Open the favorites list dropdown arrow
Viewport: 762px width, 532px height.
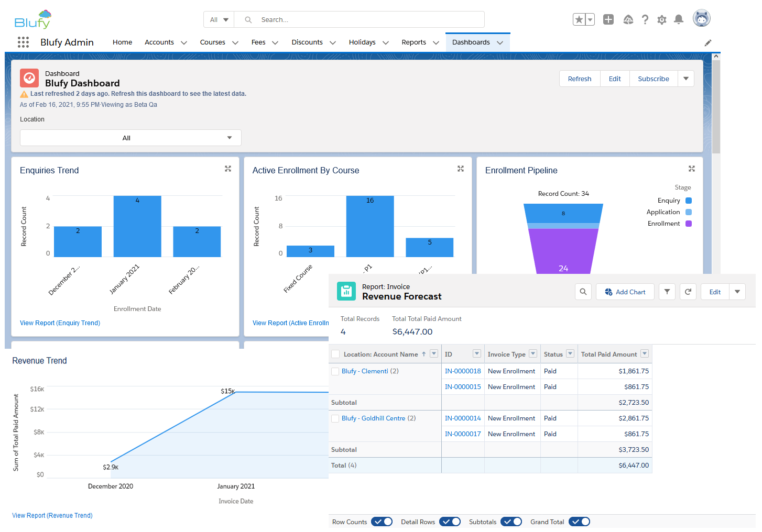(x=590, y=20)
